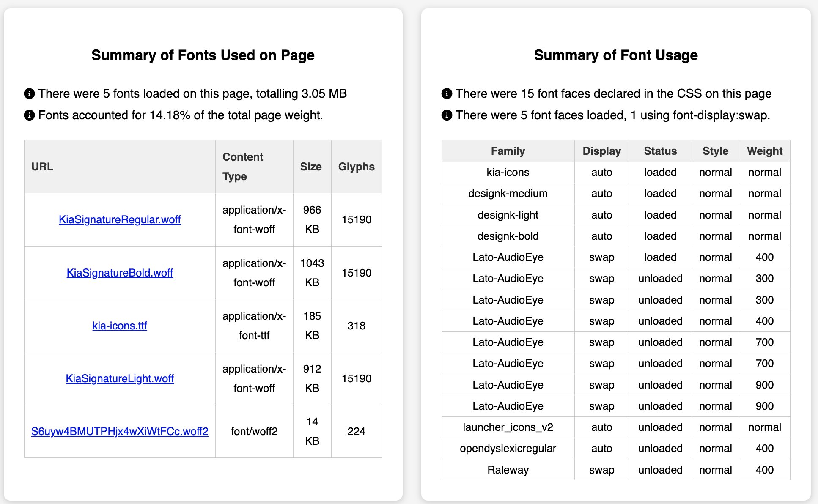This screenshot has height=504, width=818.
Task: Click the Content Type column header
Action: (243, 167)
